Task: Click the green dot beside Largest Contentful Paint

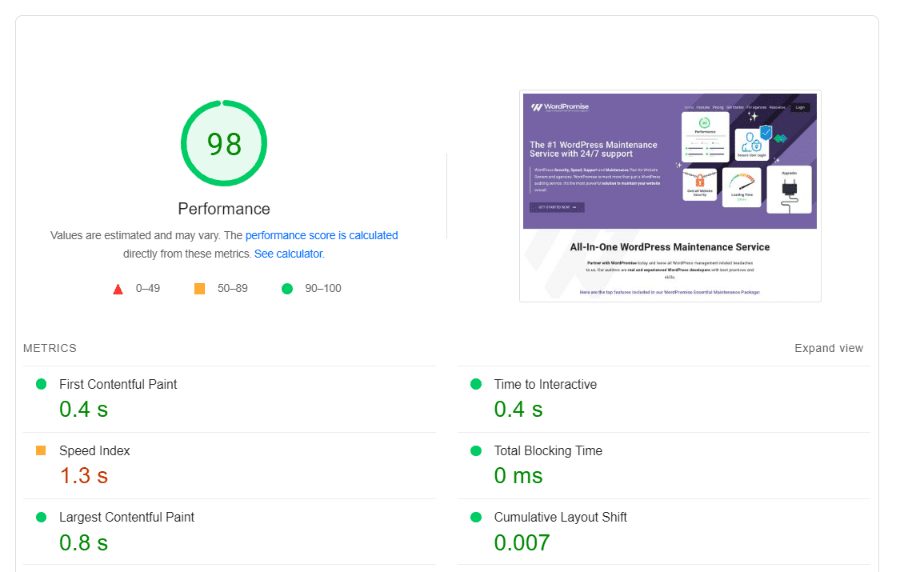Action: tap(41, 517)
